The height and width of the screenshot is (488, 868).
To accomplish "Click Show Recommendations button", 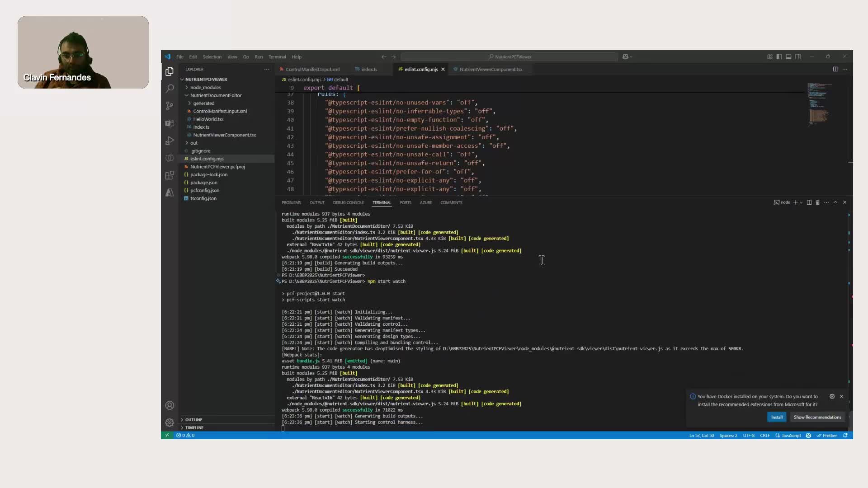I will pyautogui.click(x=817, y=417).
